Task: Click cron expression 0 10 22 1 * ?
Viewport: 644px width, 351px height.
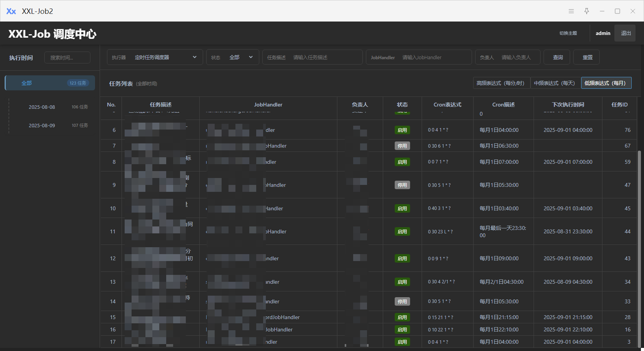Action: [x=440, y=330]
